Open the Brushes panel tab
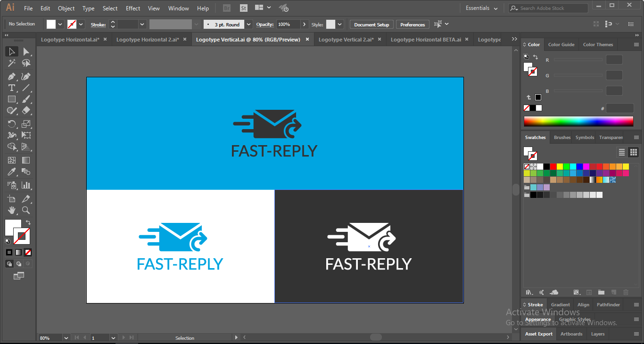644x344 pixels. pyautogui.click(x=562, y=138)
